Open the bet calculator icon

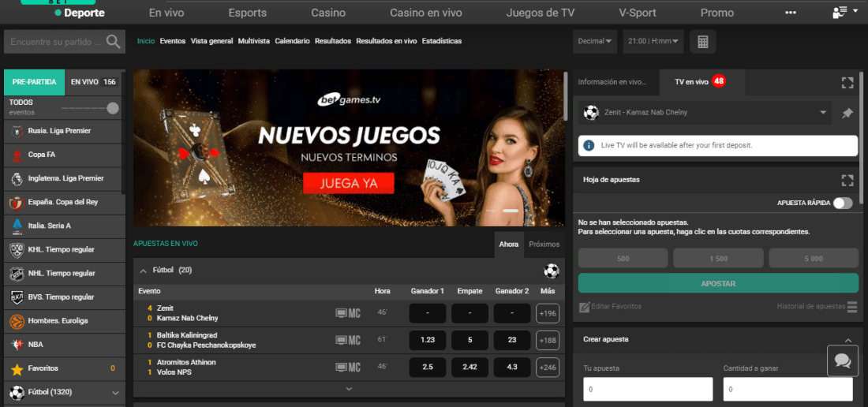click(703, 42)
